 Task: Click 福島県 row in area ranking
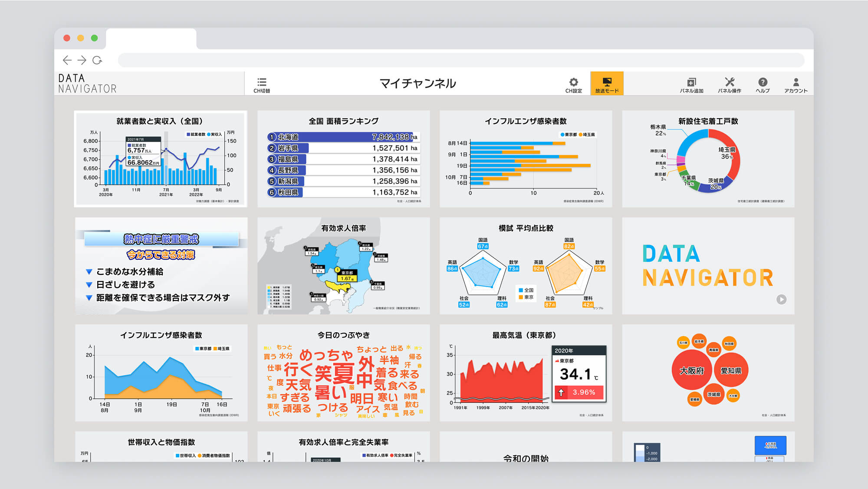pyautogui.click(x=343, y=159)
